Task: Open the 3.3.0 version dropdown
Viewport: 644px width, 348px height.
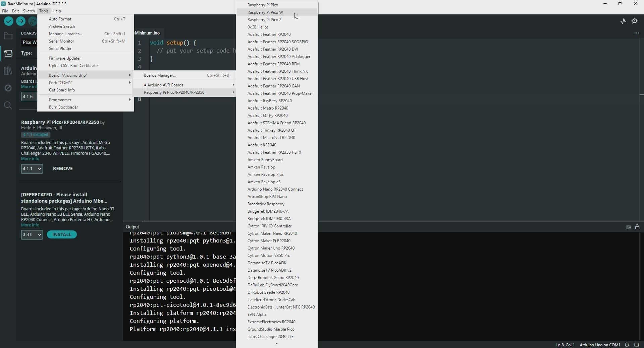Action: pyautogui.click(x=32, y=234)
